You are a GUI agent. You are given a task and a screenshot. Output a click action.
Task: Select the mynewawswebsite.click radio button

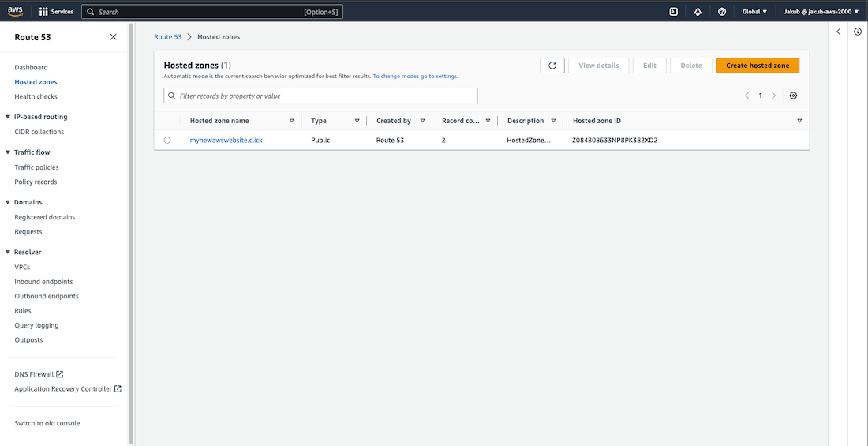[167, 141]
